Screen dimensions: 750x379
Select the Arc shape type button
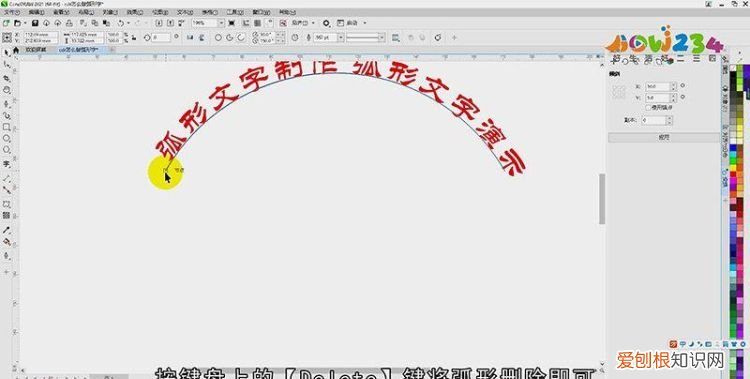point(242,37)
